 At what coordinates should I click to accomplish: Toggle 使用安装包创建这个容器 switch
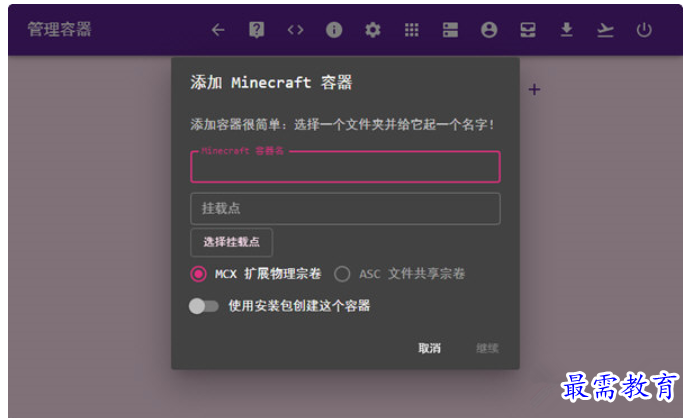pos(204,306)
